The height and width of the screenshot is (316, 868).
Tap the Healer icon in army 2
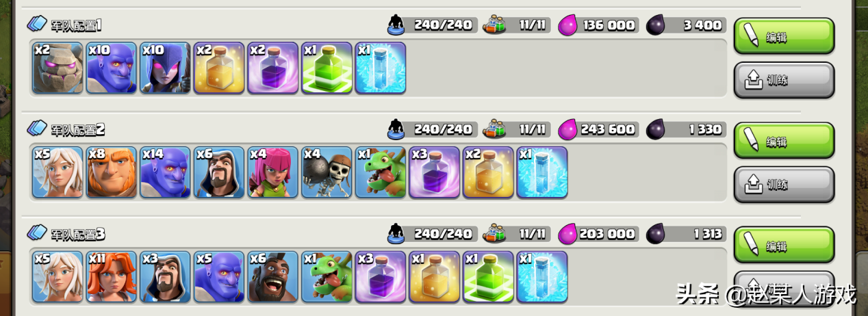(58, 172)
